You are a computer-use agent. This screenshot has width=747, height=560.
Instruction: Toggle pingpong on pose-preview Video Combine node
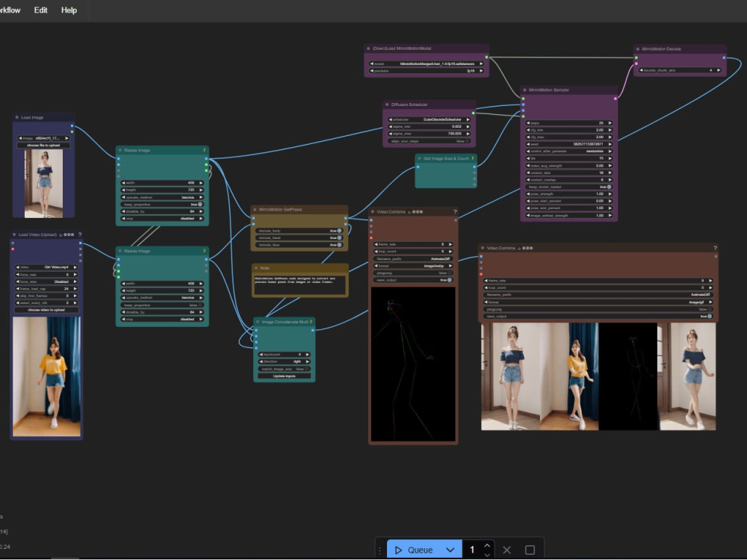click(x=413, y=273)
